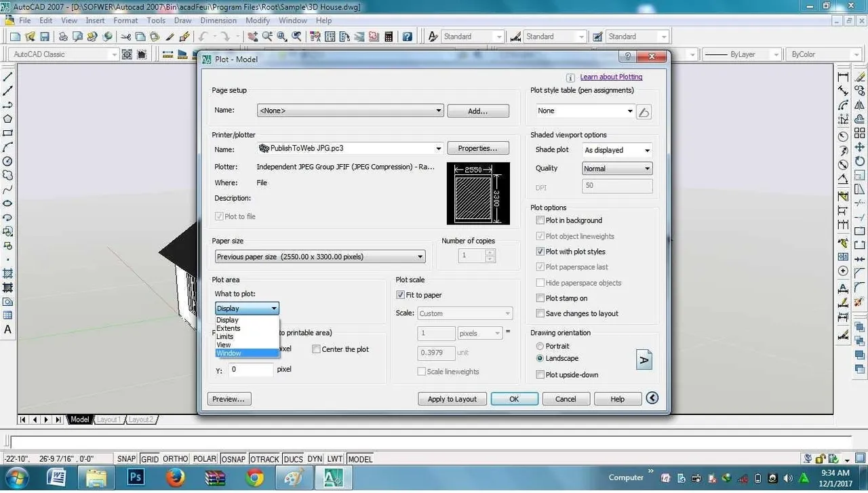The width and height of the screenshot is (868, 493).
Task: Select the Rotate tool in Modify toolbar
Action: [859, 161]
